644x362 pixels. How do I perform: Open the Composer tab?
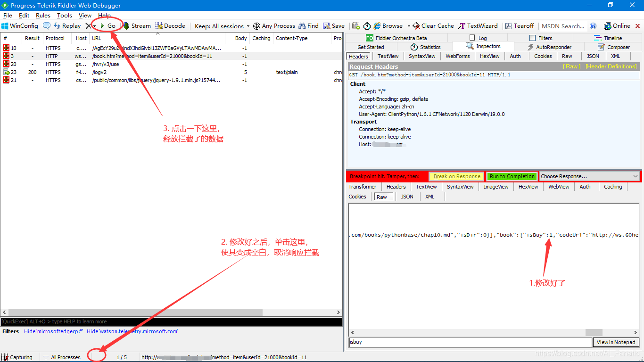click(613, 47)
